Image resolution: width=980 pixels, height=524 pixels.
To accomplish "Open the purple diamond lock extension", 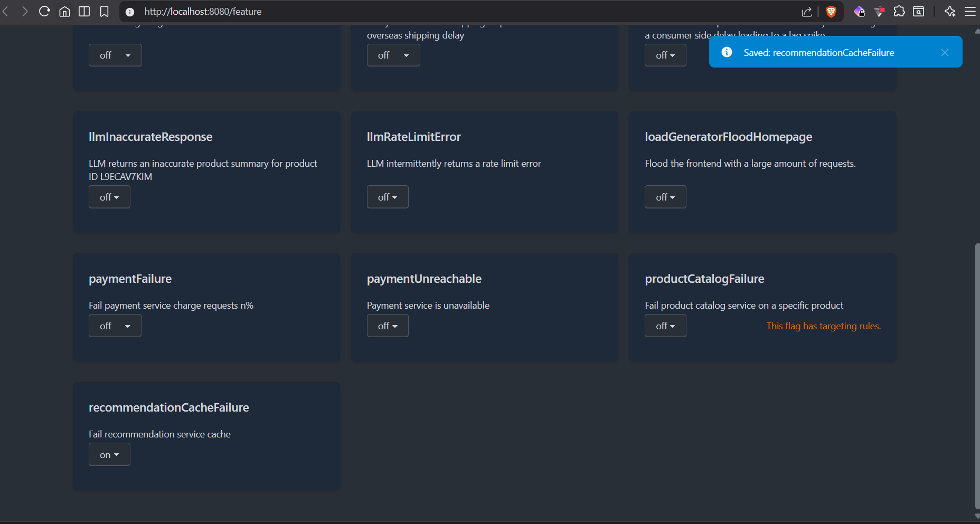I will [859, 12].
